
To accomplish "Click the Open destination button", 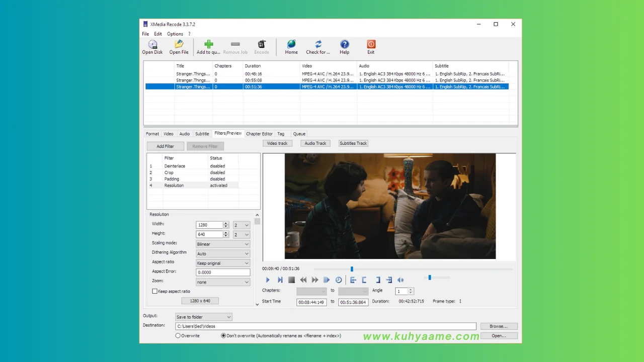I will (499, 336).
